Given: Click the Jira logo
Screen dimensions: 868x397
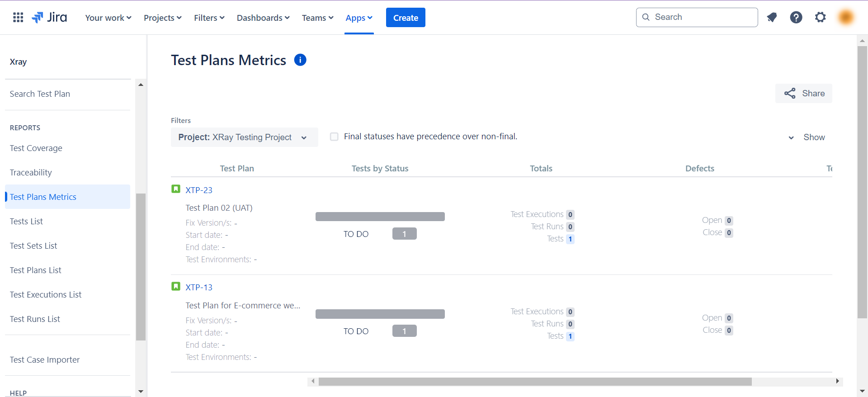Looking at the screenshot, I should [49, 18].
